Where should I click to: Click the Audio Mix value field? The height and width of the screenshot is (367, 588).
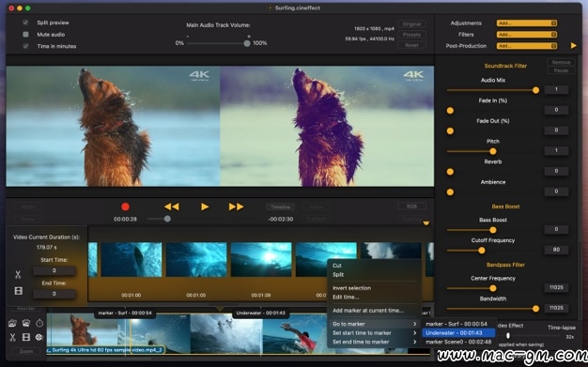point(556,89)
